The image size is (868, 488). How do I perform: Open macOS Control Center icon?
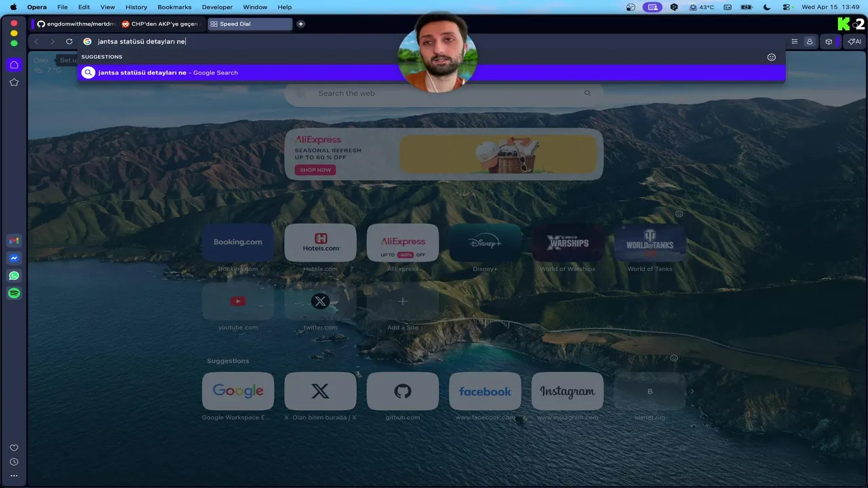coord(787,7)
